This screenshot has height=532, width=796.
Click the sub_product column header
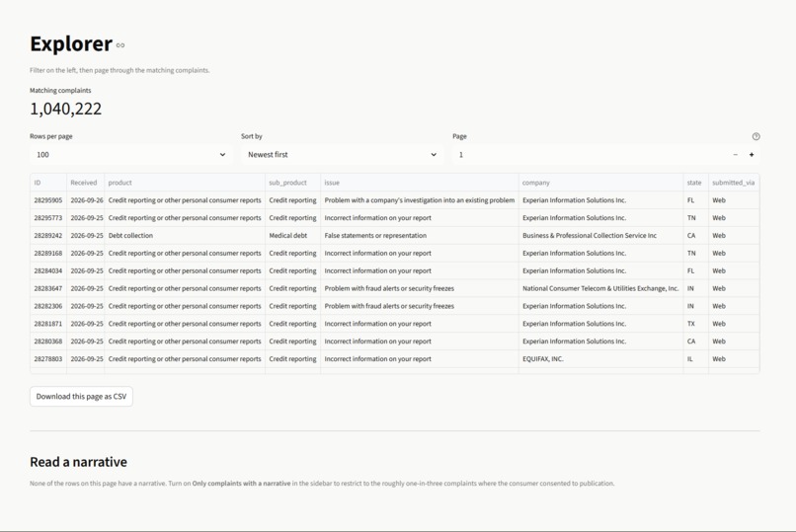tap(293, 183)
